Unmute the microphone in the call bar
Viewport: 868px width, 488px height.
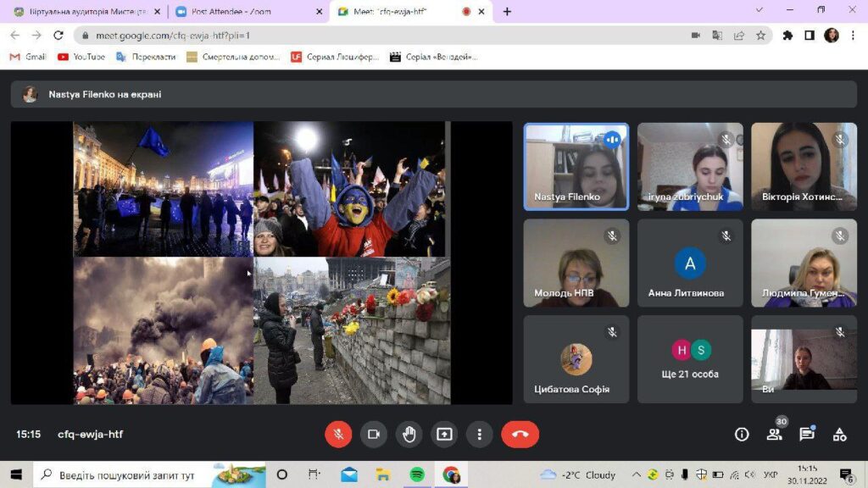338,435
